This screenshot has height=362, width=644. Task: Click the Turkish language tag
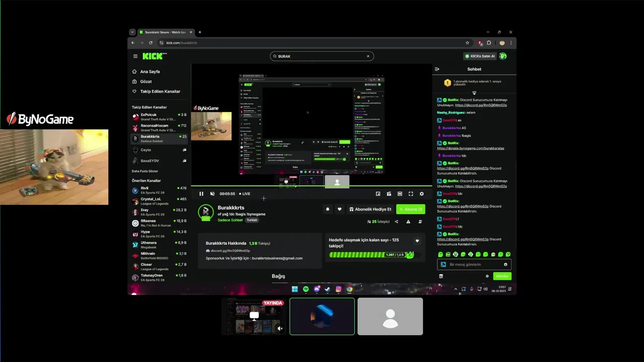point(252,220)
